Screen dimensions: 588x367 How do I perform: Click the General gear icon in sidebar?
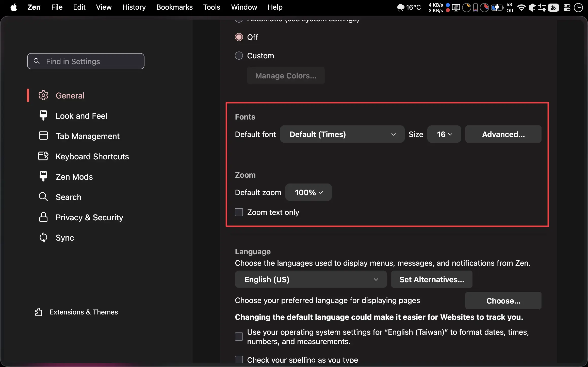[x=43, y=95]
